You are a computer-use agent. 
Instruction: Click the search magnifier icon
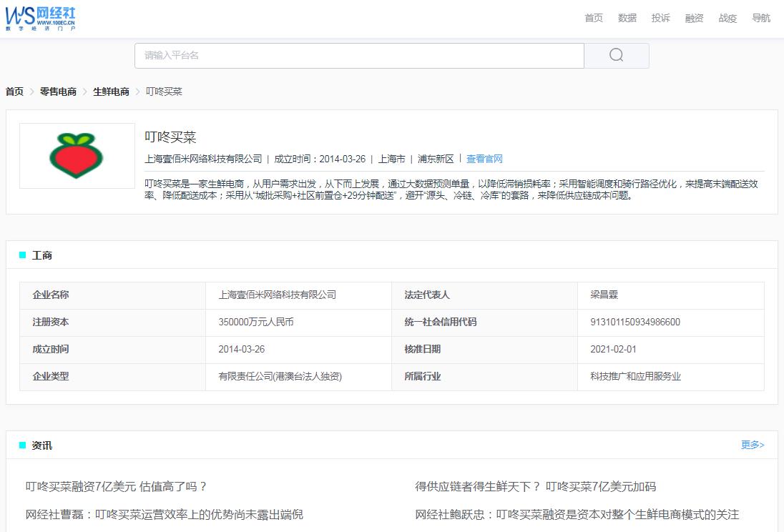(614, 54)
